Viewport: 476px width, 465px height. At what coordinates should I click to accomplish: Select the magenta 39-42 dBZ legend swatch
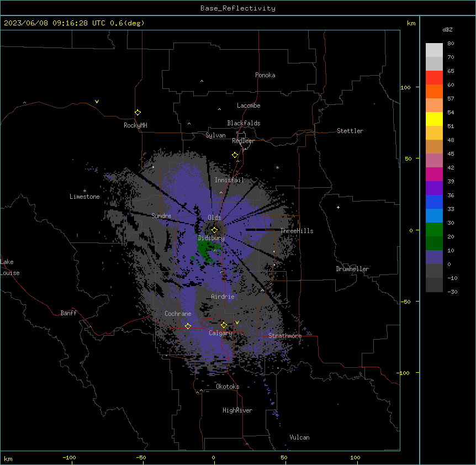(x=434, y=174)
